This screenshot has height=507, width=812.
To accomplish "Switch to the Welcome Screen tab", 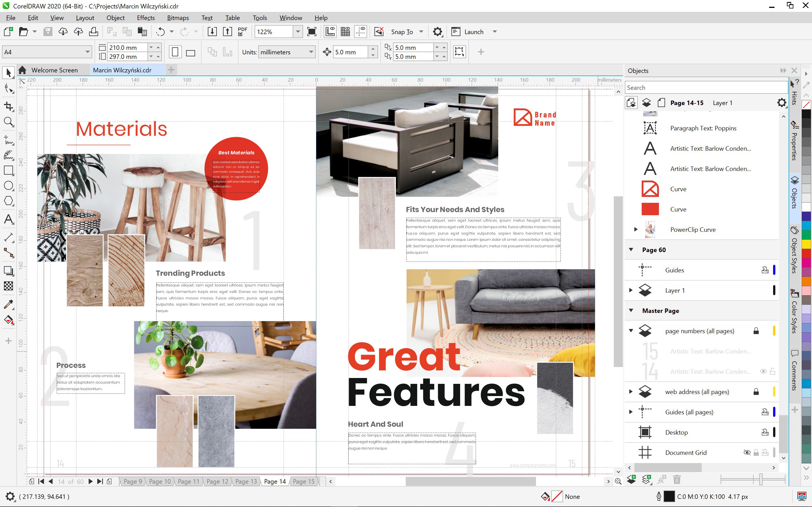I will click(x=54, y=70).
